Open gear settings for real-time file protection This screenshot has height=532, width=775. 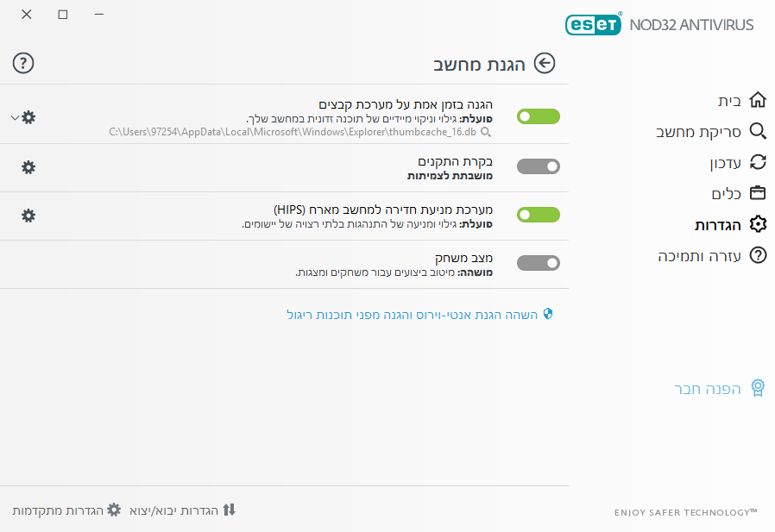(28, 117)
